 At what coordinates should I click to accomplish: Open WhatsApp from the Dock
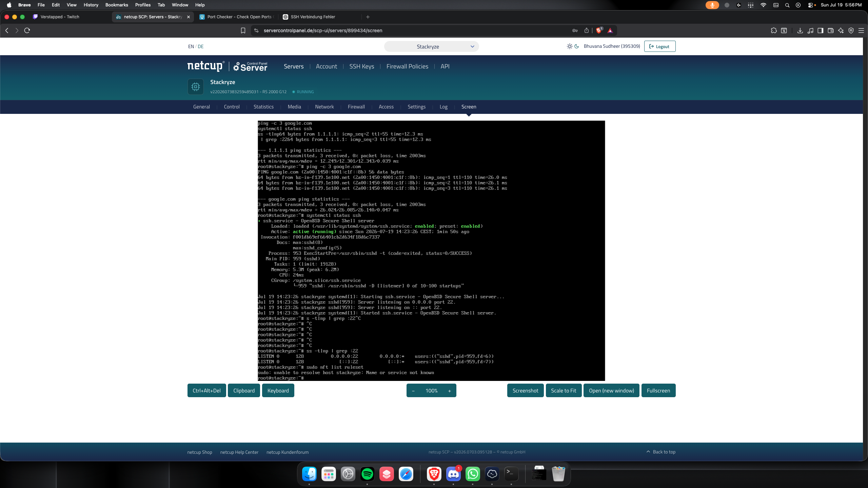click(473, 474)
